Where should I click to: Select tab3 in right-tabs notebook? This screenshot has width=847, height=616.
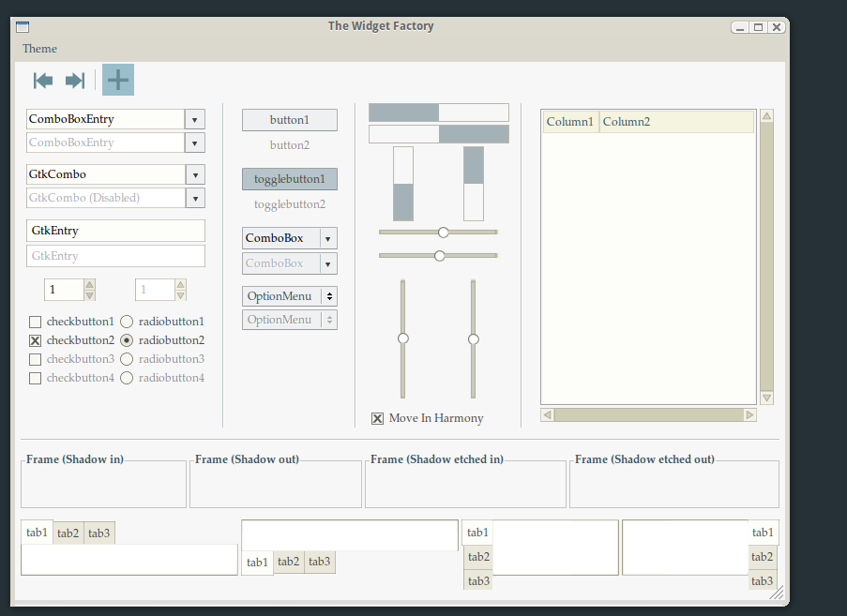coord(763,581)
